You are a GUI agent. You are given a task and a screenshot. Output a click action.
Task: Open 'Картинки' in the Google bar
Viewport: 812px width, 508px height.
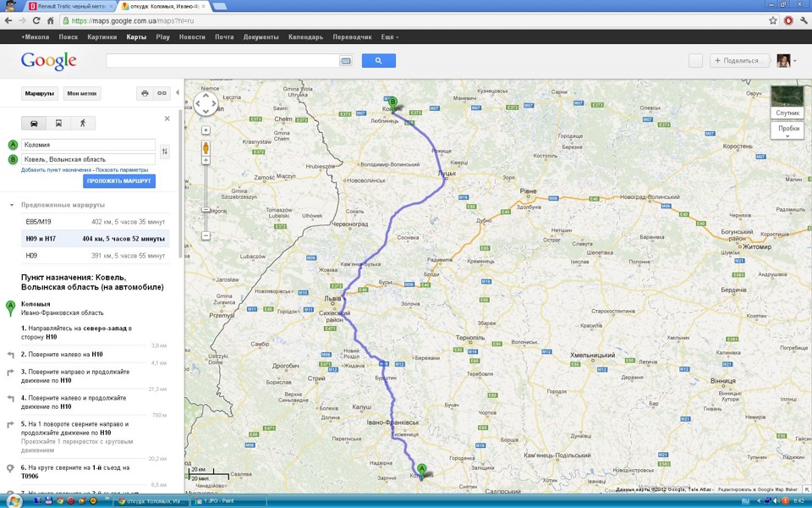(102, 36)
